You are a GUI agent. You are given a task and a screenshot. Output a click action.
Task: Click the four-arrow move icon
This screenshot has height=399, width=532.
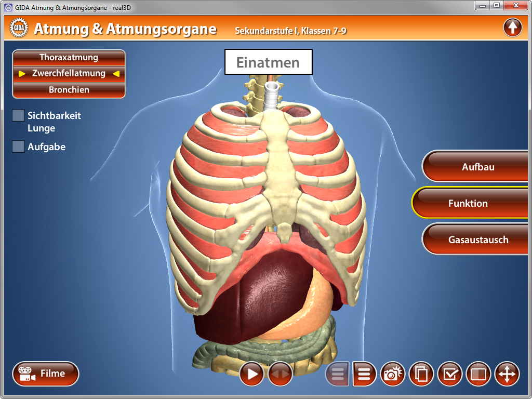click(507, 374)
